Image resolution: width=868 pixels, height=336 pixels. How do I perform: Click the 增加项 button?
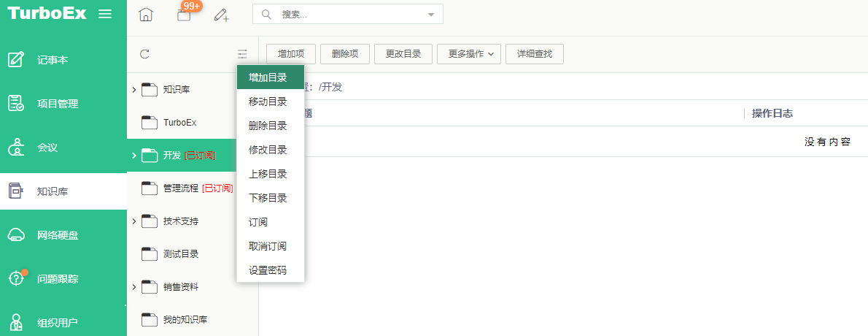tap(291, 54)
